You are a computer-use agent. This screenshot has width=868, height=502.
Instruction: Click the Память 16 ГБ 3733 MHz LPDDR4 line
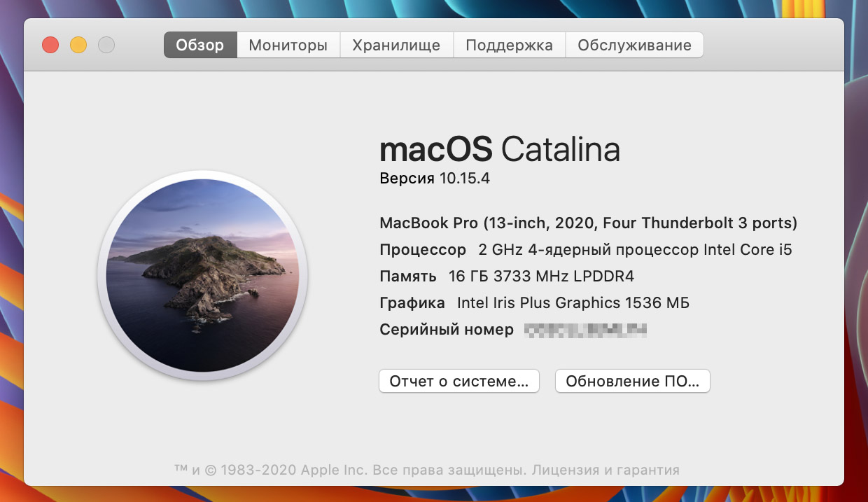[x=507, y=277]
